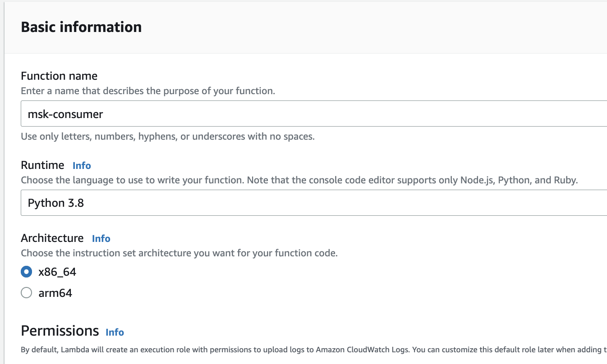Viewport: 607px width, 364px height.
Task: Click the x86_64 option label text
Action: (57, 272)
